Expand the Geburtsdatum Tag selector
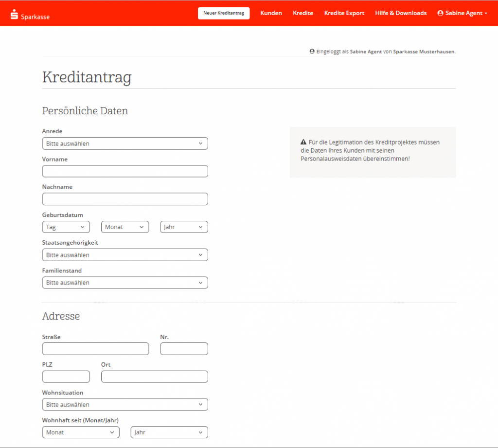 click(x=66, y=227)
